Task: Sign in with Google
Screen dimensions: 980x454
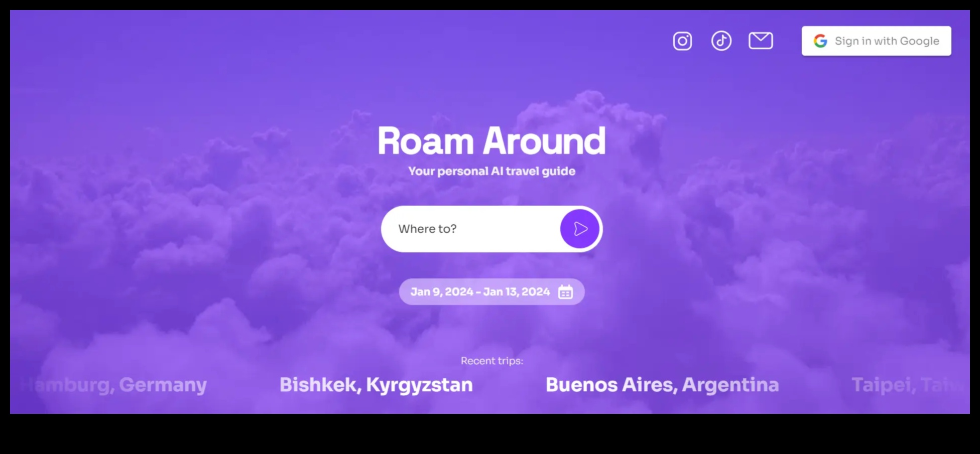Action: coord(876,41)
